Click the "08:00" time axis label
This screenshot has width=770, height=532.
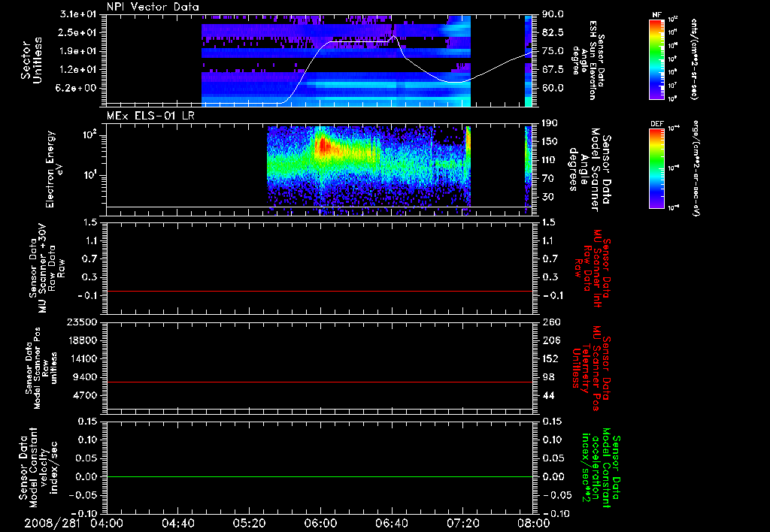pos(534,523)
